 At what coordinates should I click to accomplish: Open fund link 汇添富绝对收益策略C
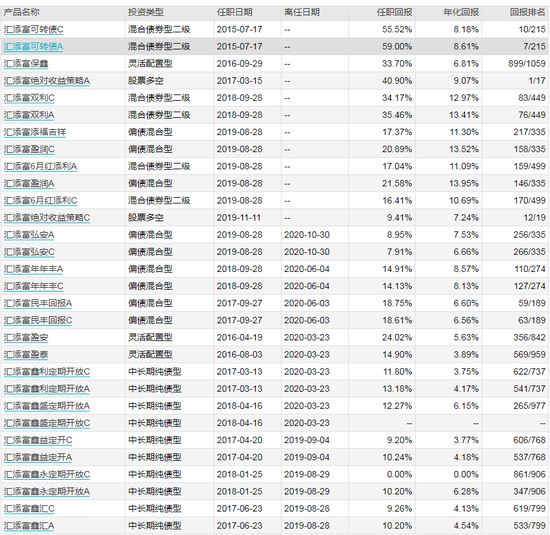coord(47,218)
